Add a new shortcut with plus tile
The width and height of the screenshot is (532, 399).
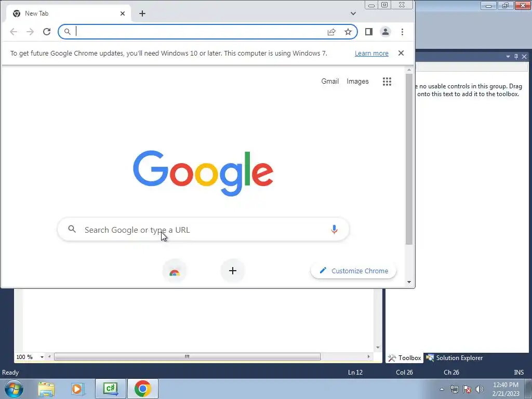233,271
